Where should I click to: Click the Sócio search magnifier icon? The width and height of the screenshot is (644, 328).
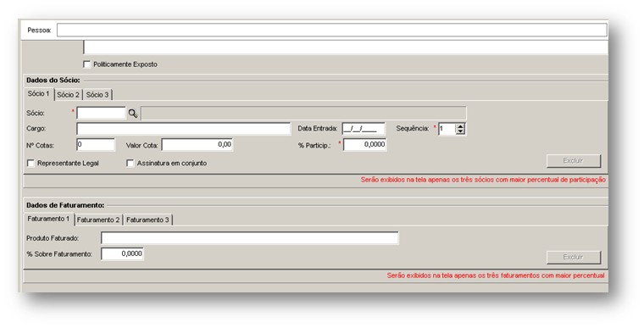tap(133, 114)
